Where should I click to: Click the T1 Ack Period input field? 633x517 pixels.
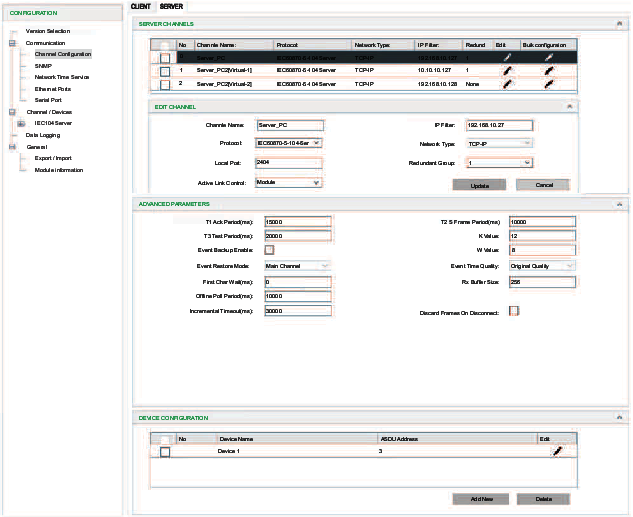pyautogui.click(x=296, y=222)
